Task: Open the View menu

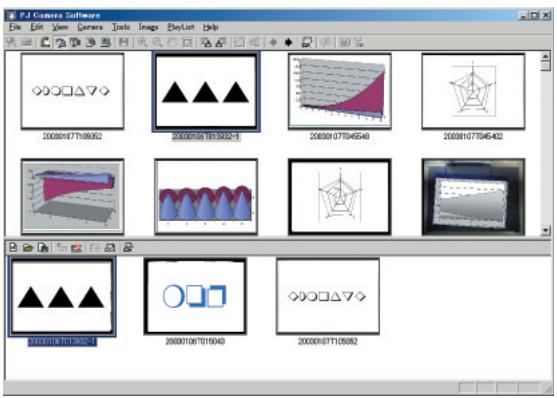Action: click(60, 27)
